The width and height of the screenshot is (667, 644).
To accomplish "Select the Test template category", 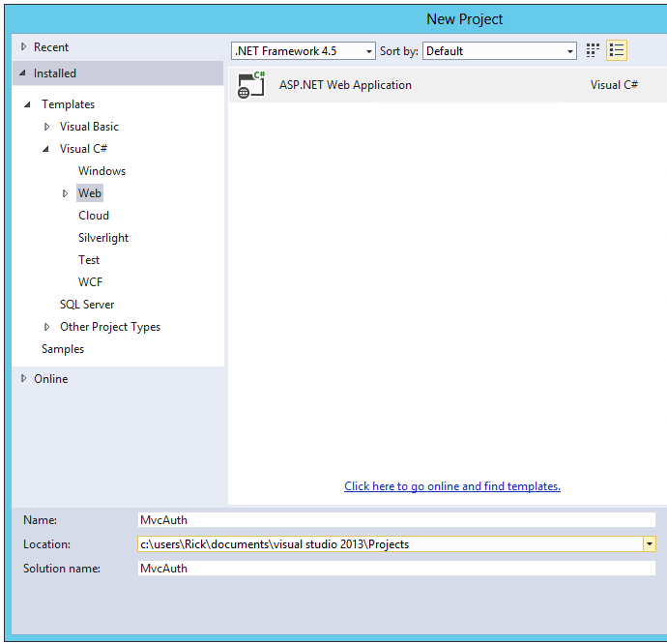I will pos(89,260).
